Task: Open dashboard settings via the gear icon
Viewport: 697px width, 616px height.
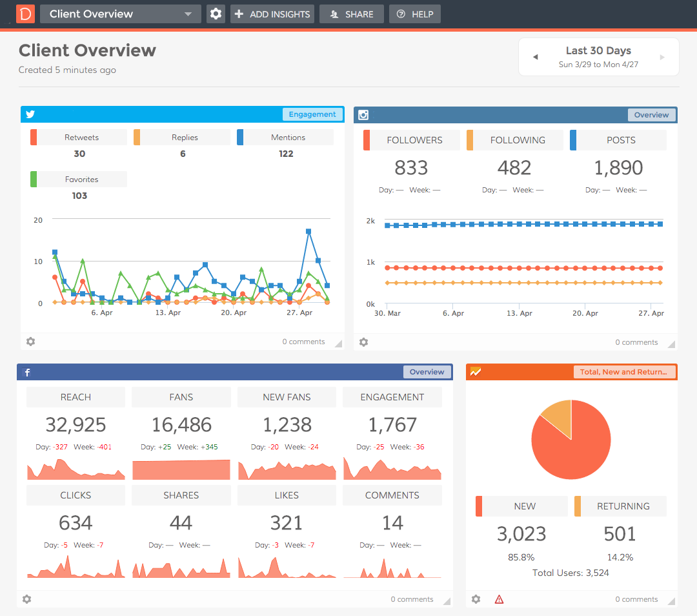Action: (x=216, y=13)
